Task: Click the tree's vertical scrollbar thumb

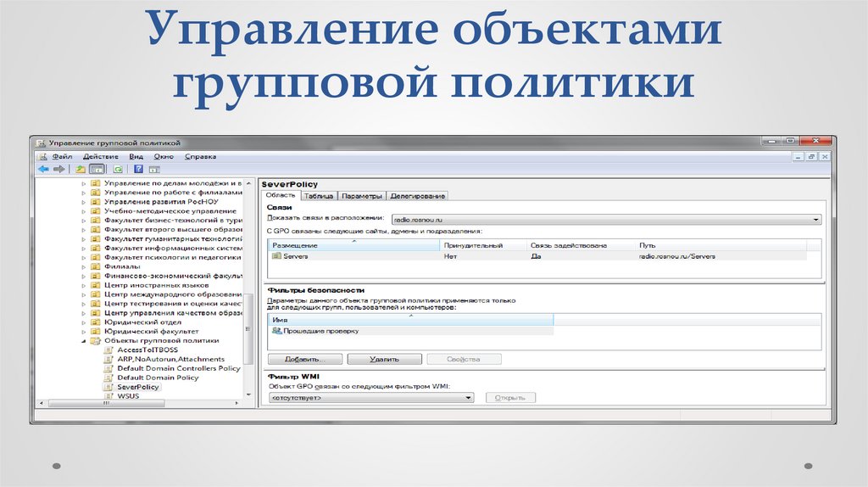Action: [248, 329]
